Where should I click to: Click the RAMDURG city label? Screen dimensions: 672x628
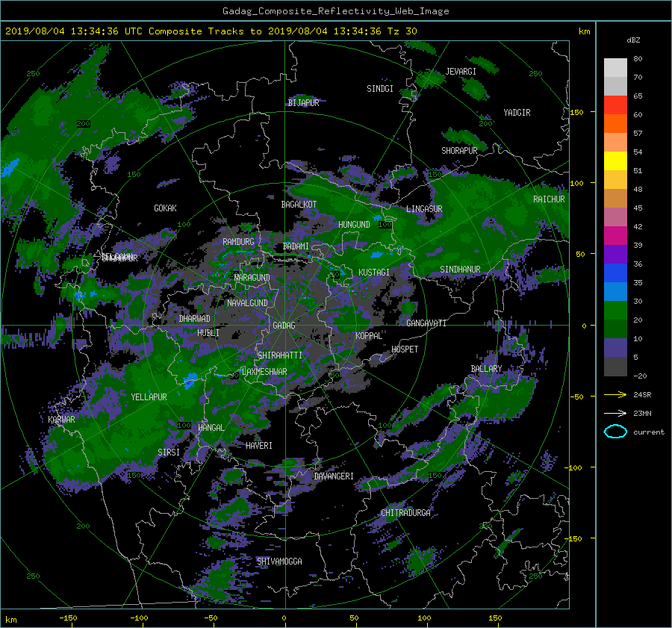point(238,242)
